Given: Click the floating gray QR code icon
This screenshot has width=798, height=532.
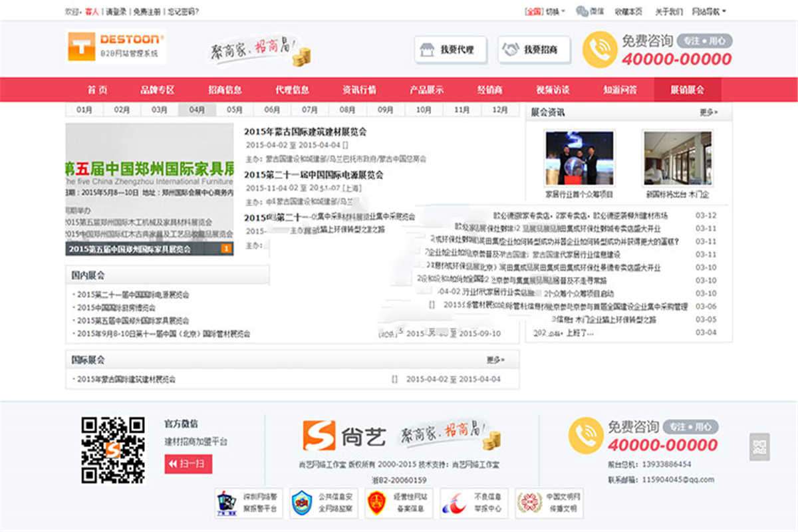Looking at the screenshot, I should pos(759,447).
